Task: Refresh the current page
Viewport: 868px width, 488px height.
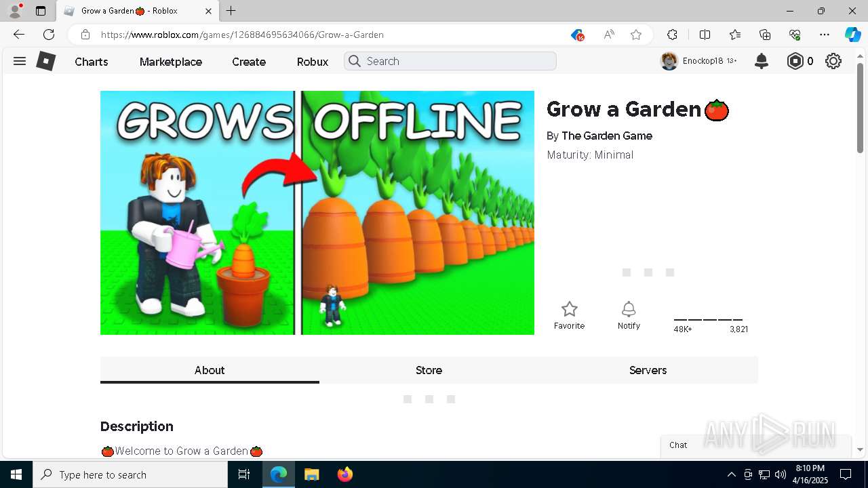Action: 49,35
